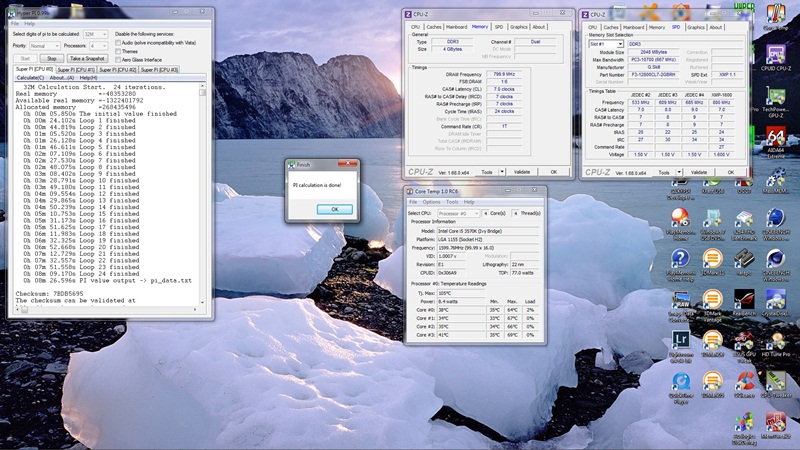Open the Processors count dropdown
The width and height of the screenshot is (800, 450).
tap(98, 46)
